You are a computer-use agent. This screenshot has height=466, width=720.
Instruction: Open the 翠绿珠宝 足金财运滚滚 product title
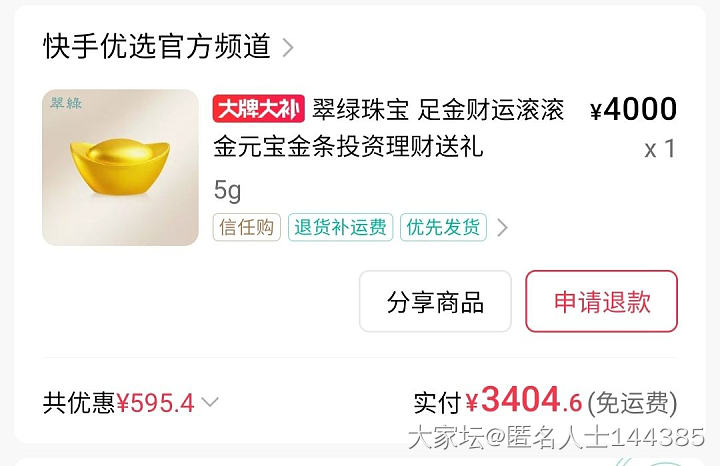pyautogui.click(x=438, y=110)
